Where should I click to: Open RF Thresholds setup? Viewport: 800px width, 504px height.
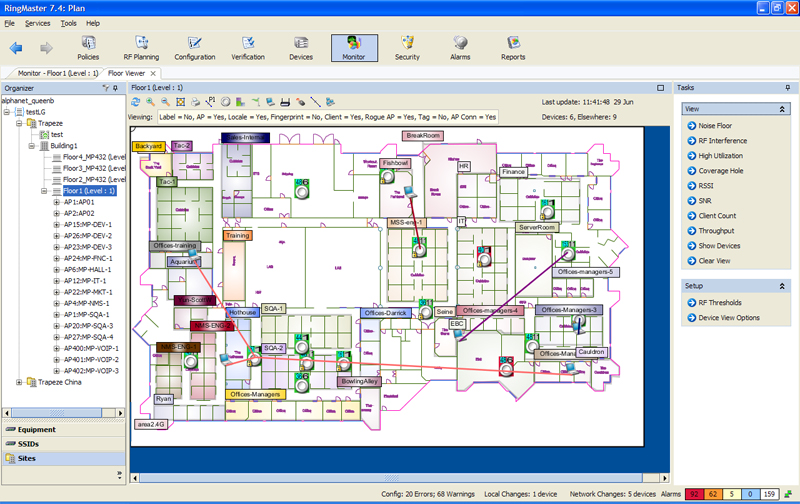tap(720, 303)
